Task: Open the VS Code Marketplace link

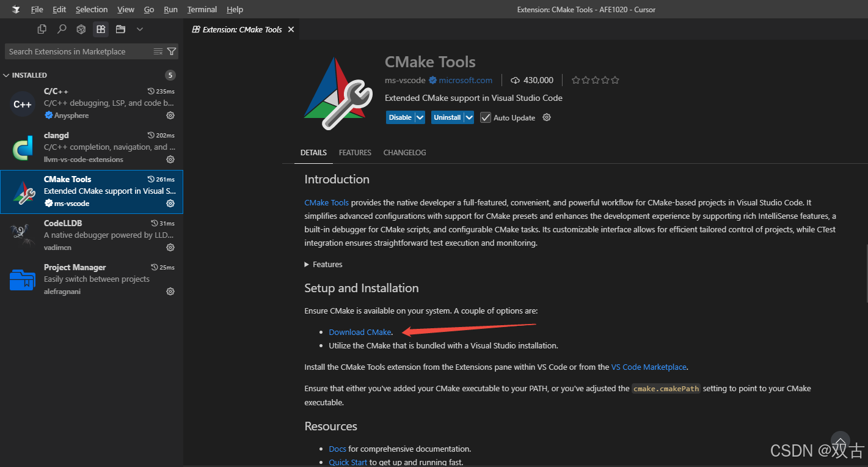Action: (x=649, y=367)
